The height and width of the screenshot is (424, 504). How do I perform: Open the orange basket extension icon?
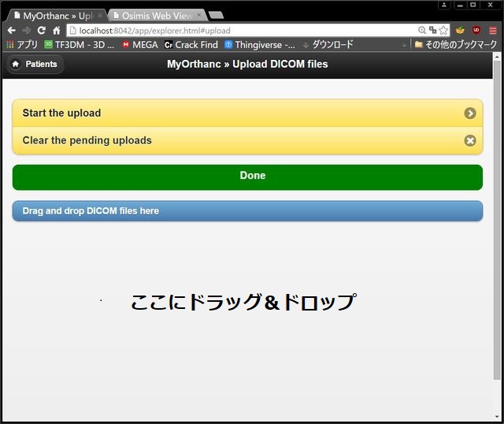[x=460, y=31]
